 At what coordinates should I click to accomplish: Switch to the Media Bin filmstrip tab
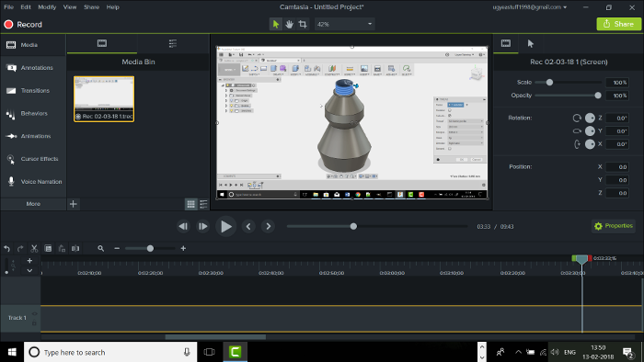102,43
